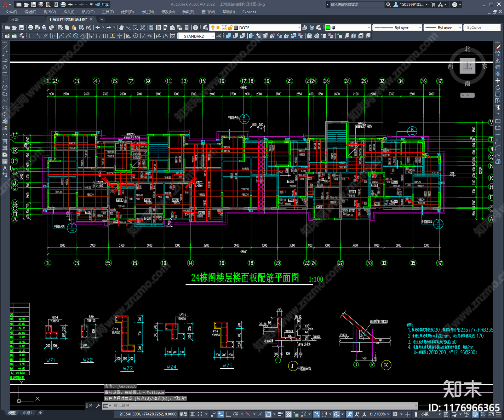Toggle transparency display in status bar
Image resolution: width=504 pixels, height=420 pixels.
point(288,414)
